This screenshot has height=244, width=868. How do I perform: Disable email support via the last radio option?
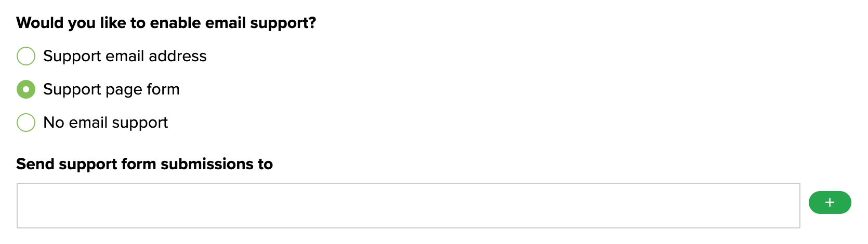tap(26, 123)
